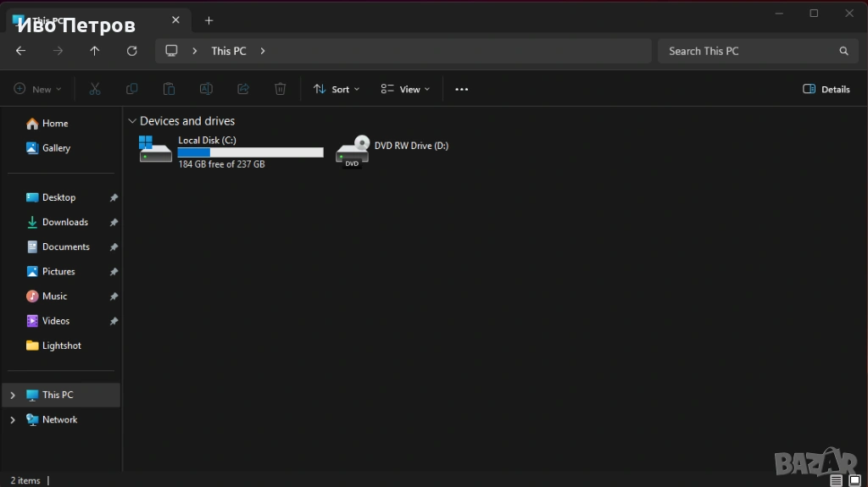Click the search magnifier icon
868x487 pixels.
[x=843, y=51]
